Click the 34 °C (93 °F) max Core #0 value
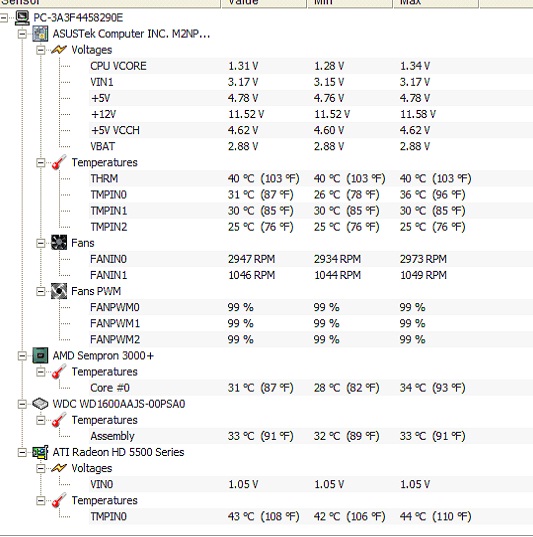 [x=433, y=388]
